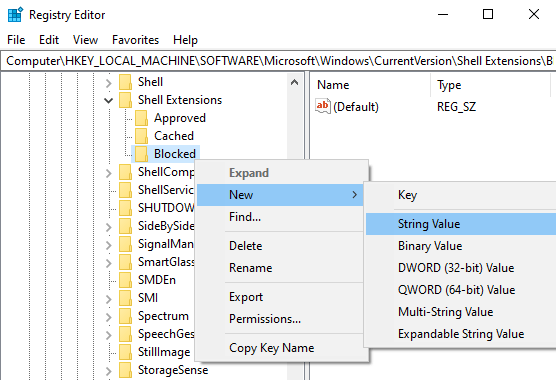This screenshot has height=380, width=556.
Task: Expand the Spectrum tree node
Action: coord(109,317)
